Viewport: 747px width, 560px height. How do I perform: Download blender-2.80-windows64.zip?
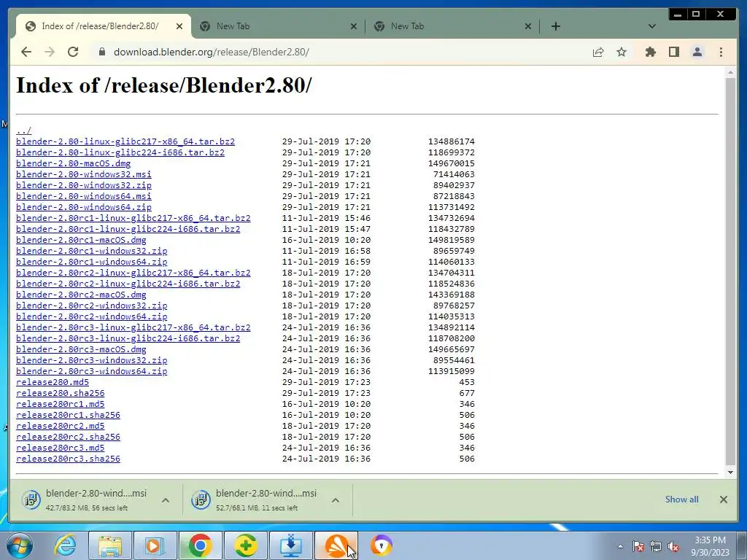tap(84, 207)
